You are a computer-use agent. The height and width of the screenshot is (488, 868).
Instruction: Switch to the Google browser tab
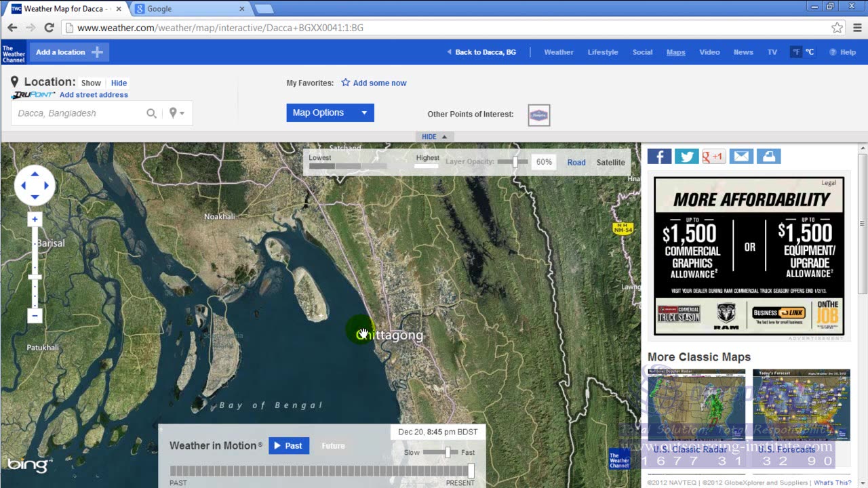pos(189,9)
